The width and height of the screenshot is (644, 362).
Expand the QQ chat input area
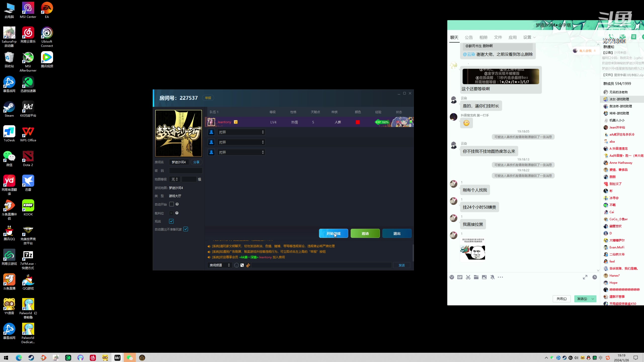click(585, 277)
